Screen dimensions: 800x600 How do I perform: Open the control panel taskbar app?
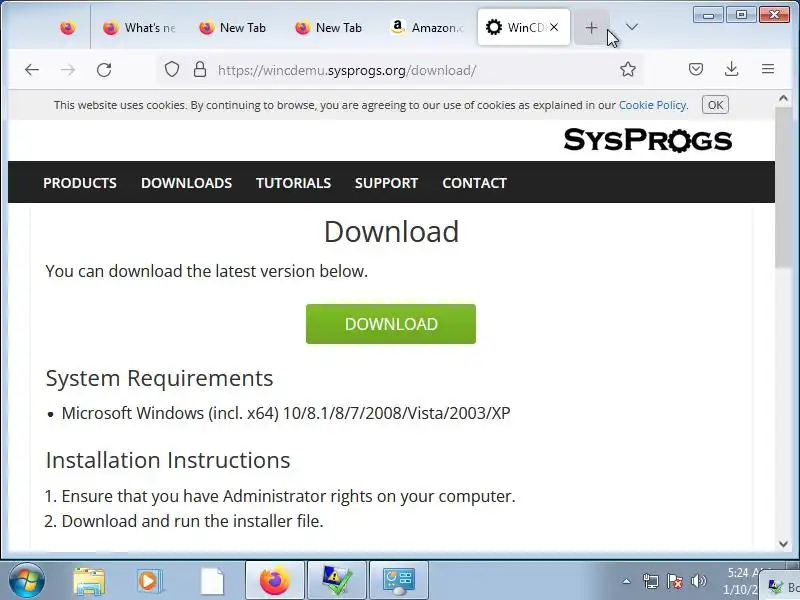point(398,581)
